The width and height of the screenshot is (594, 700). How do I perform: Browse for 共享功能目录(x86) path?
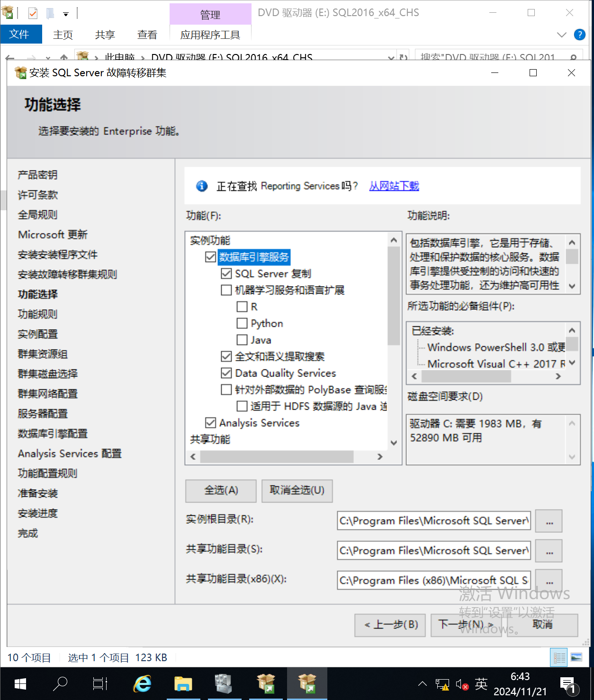pyautogui.click(x=549, y=581)
